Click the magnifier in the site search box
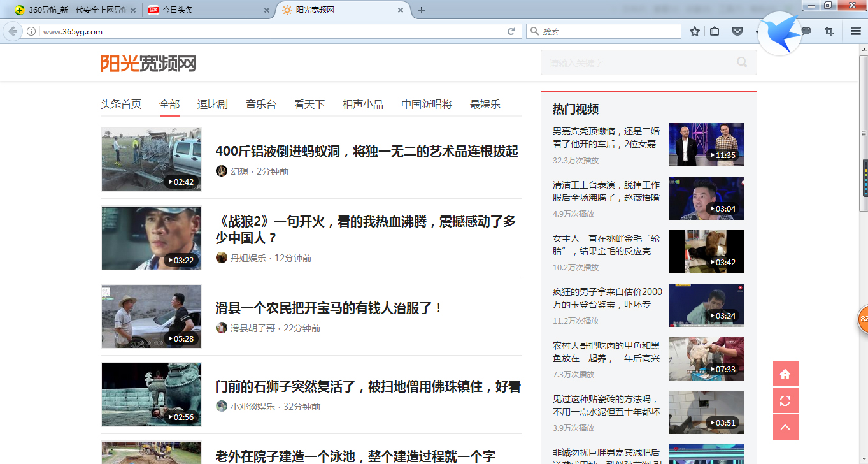This screenshot has height=464, width=868. tap(741, 62)
